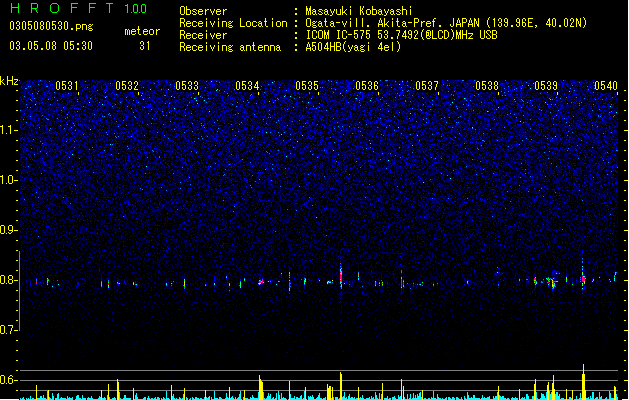Viewport: 629px width, 400px height.
Task: Click the meteor count 31
Action: [144, 46]
